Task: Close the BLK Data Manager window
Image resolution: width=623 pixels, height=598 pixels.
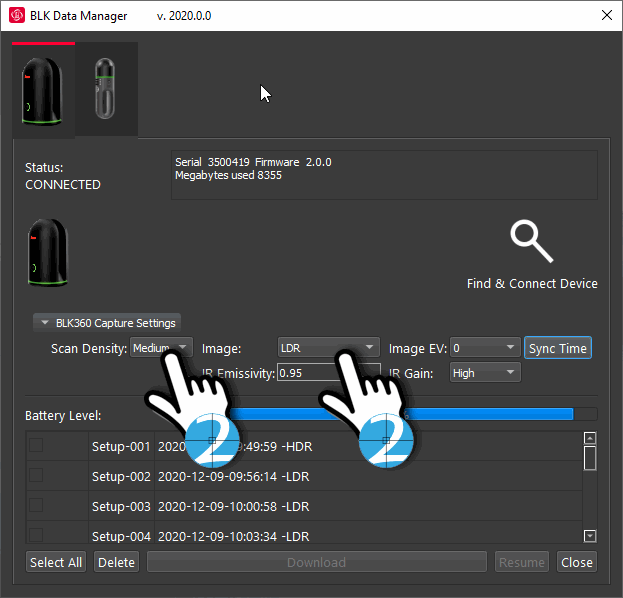Action: pyautogui.click(x=607, y=15)
